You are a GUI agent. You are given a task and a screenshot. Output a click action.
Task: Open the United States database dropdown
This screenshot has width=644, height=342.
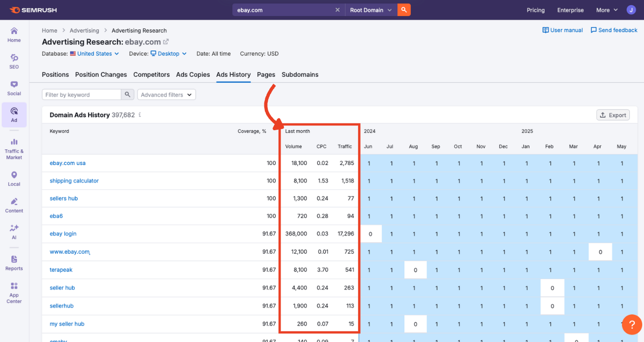pos(95,54)
